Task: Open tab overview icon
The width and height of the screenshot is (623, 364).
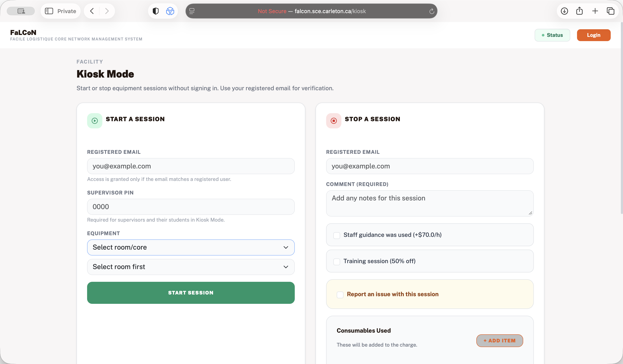Action: pos(610,11)
